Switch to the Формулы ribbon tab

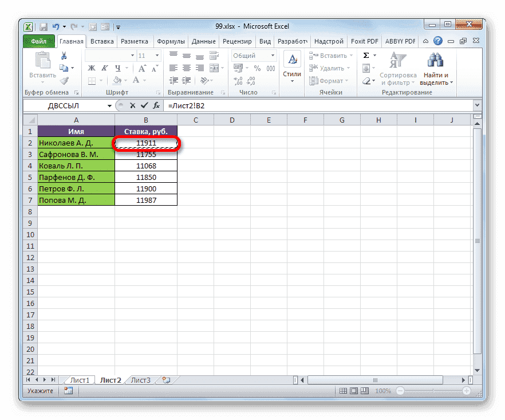[172, 41]
